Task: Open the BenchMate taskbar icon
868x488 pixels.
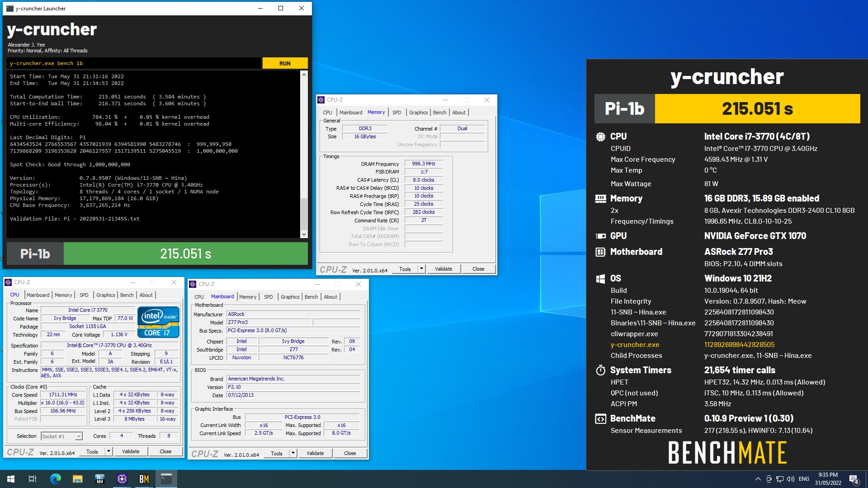Action: [x=144, y=479]
